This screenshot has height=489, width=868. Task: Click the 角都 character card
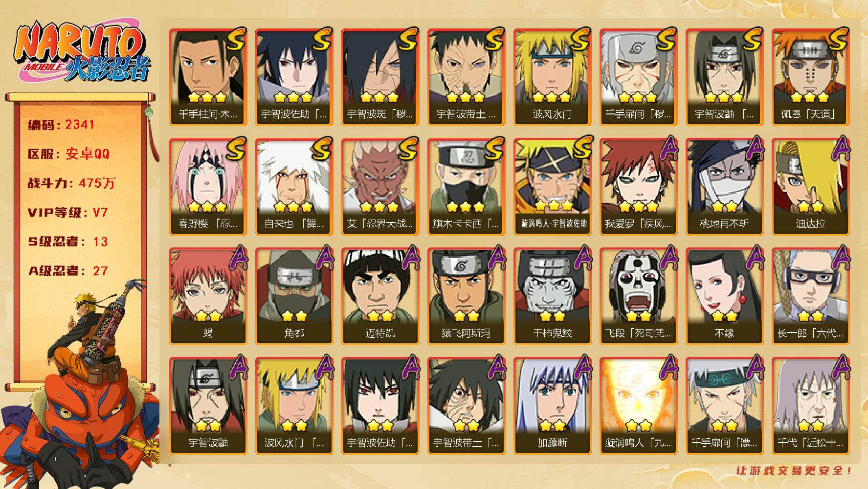point(294,296)
